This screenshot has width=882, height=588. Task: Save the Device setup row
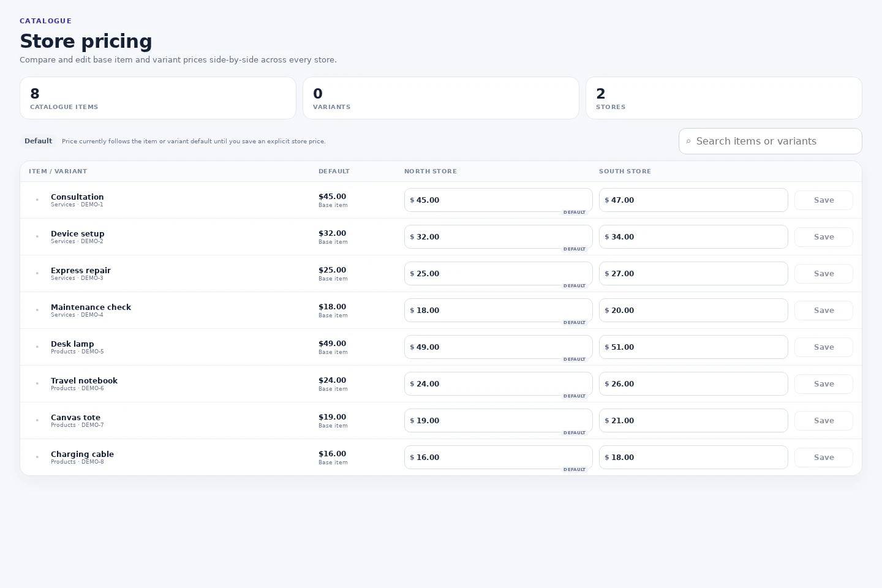click(824, 237)
